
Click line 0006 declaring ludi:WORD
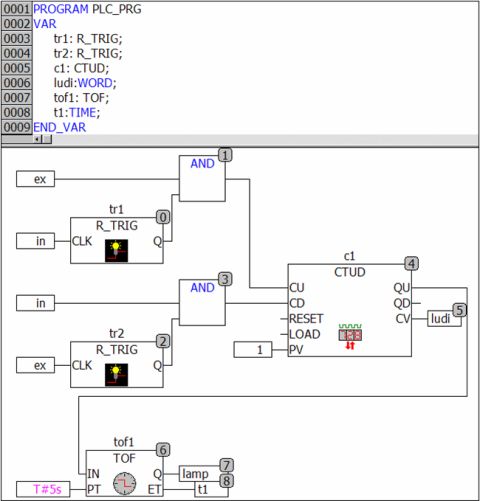pos(85,83)
